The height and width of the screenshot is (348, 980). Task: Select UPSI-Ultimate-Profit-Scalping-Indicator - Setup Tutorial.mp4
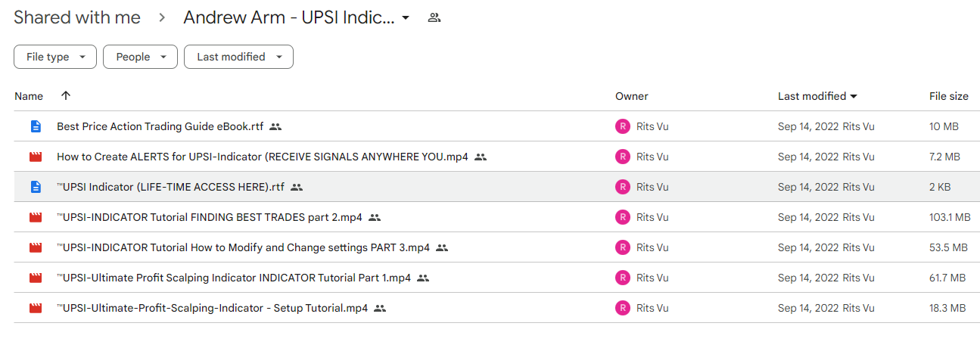click(212, 308)
